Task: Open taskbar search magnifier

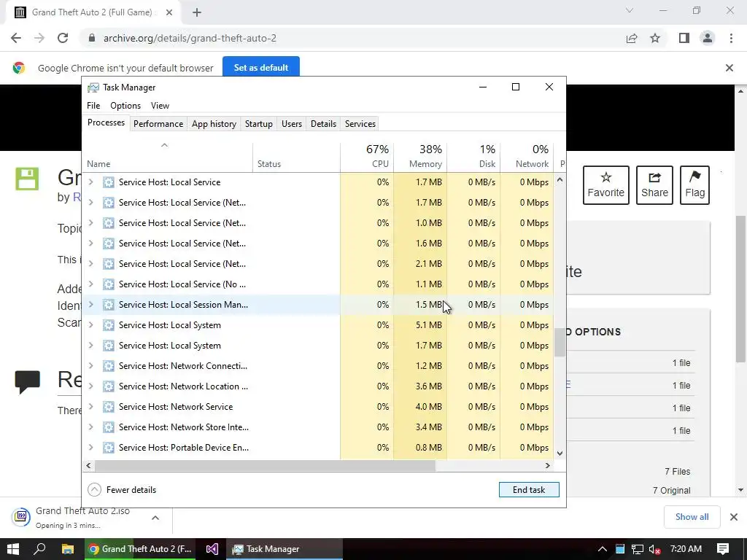Action: pos(40,549)
